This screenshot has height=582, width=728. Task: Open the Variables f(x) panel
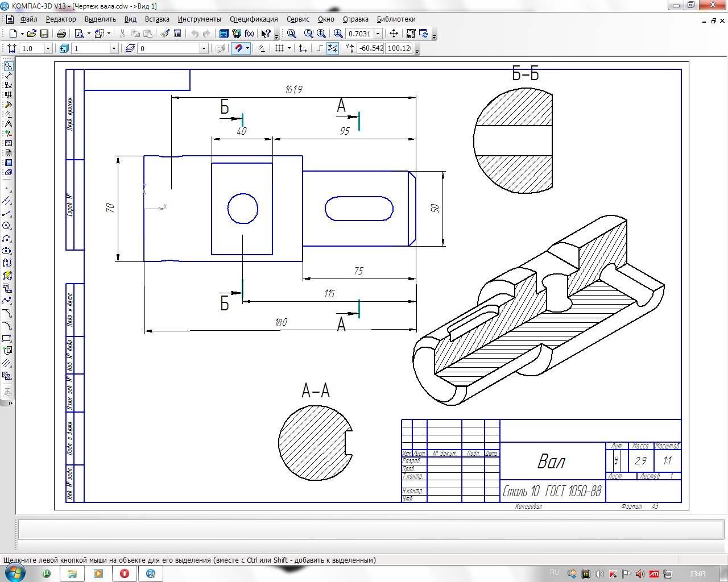pyautogui.click(x=249, y=34)
